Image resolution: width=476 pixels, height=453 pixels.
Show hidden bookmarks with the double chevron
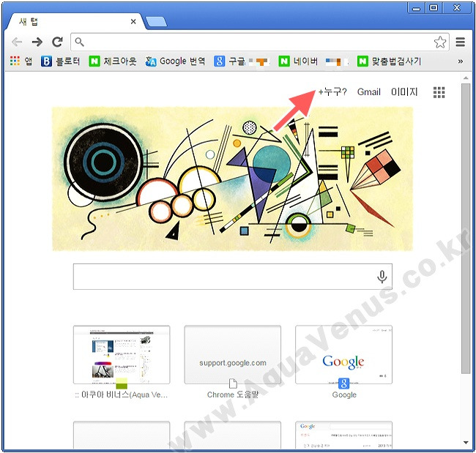pyautogui.click(x=460, y=61)
